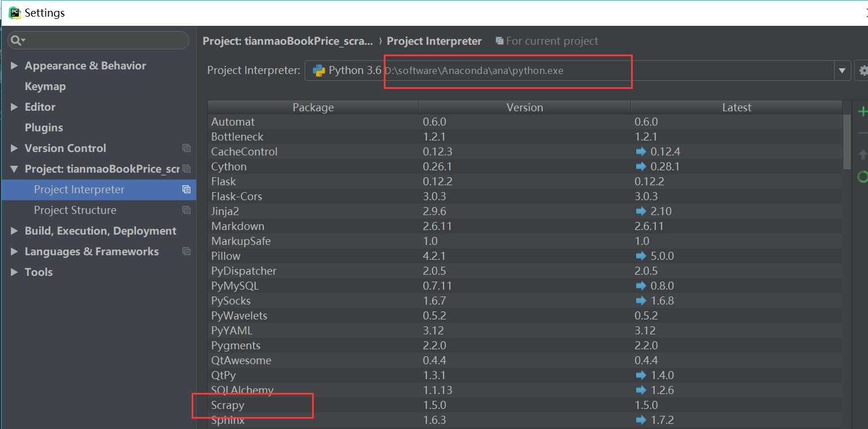Click the Latest column header

[737, 107]
